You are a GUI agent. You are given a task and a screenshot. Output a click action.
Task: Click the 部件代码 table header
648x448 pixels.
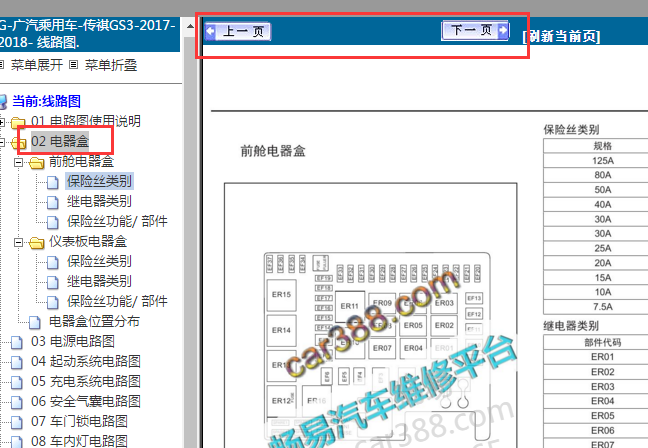(x=603, y=342)
